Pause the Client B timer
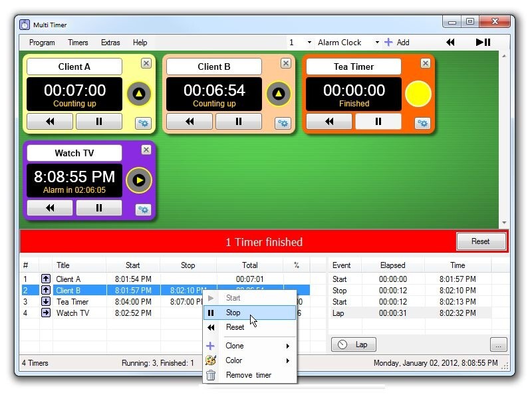The width and height of the screenshot is (532, 399). coord(238,121)
